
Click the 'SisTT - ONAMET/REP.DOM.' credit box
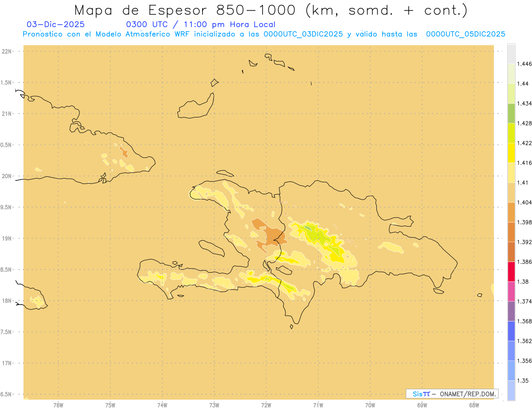click(452, 394)
